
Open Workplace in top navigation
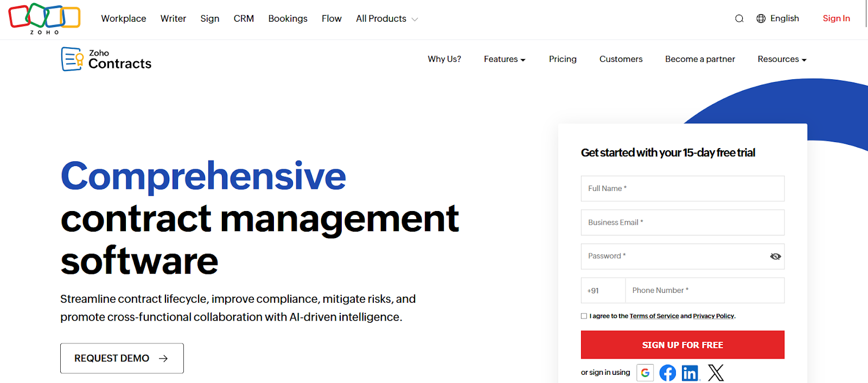coord(124,18)
